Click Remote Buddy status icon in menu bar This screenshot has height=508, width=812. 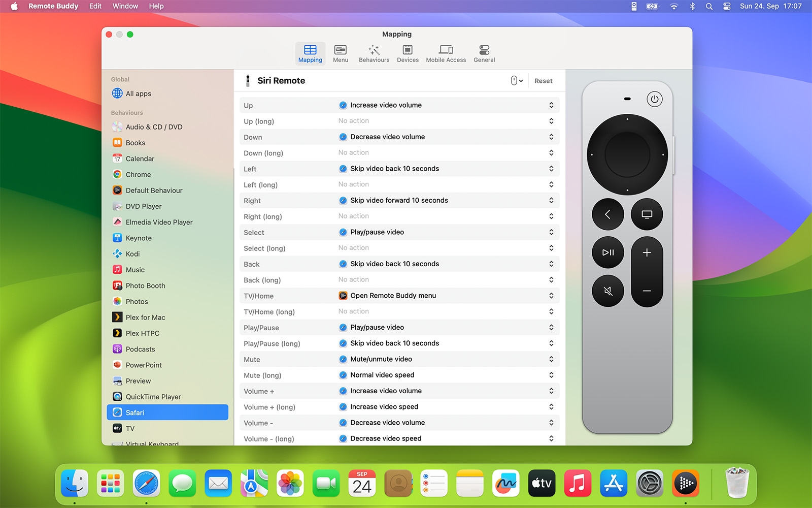(634, 6)
